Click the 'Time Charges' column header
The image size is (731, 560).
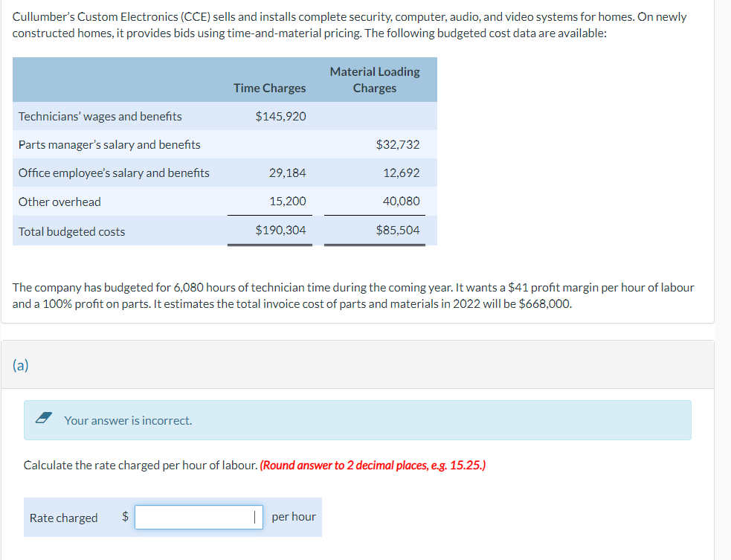(x=269, y=88)
